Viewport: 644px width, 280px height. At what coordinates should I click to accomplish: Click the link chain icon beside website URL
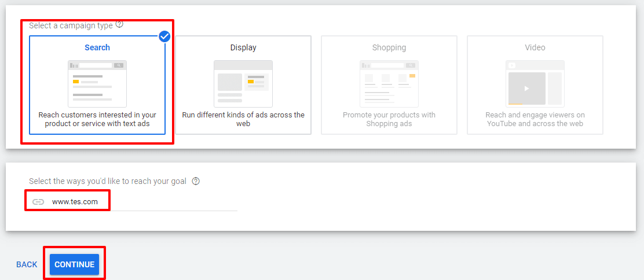coord(38,202)
